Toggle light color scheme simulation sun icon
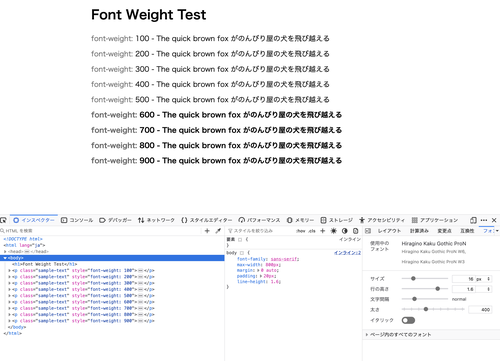Screen dimensions: 500x361 coord(333,231)
